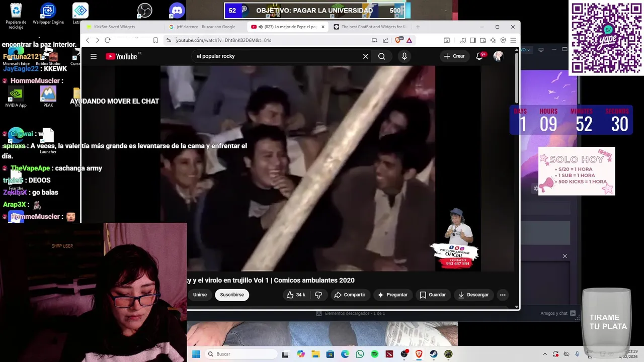Click the YouTube search magnifier button

[382, 56]
